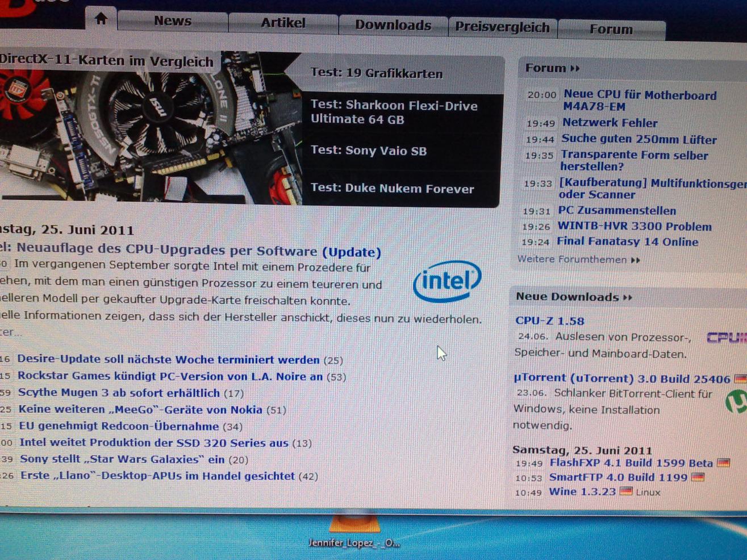747x560 pixels.
Task: Open the News tab
Action: [x=173, y=21]
